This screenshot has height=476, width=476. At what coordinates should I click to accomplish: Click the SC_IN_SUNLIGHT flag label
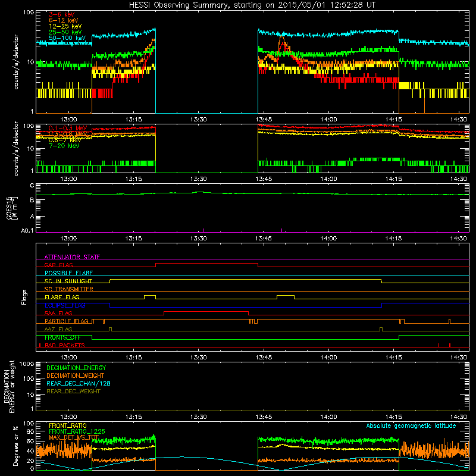click(x=68, y=281)
